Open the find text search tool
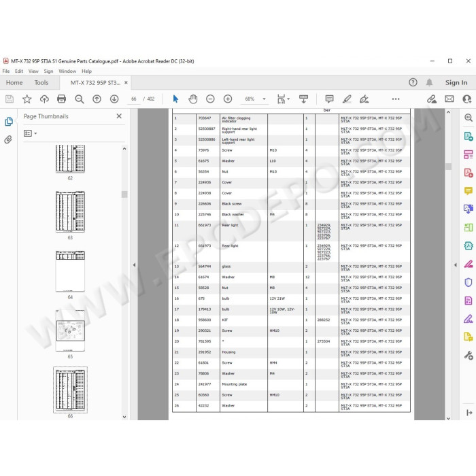This screenshot has height=476, width=476. click(x=80, y=99)
